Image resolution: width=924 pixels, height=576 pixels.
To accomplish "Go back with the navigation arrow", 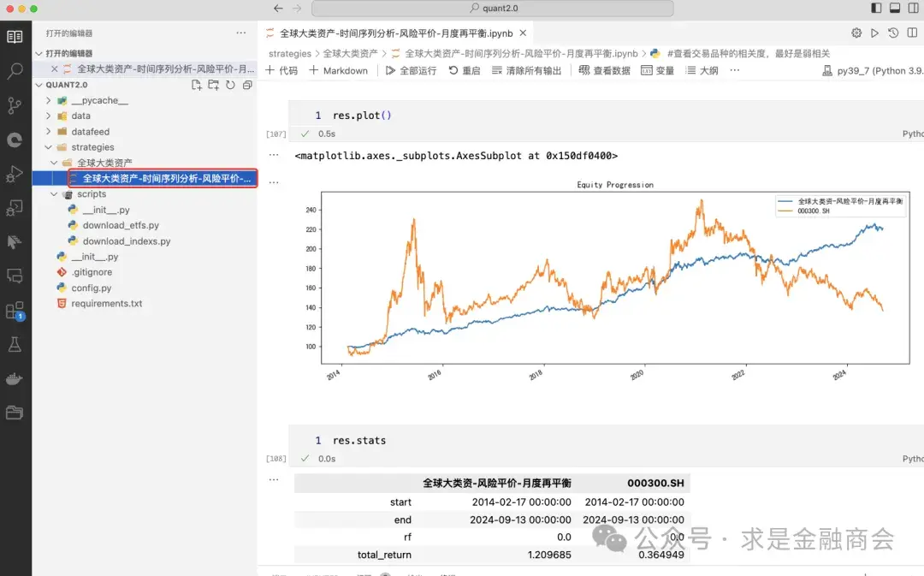I will pos(278,9).
